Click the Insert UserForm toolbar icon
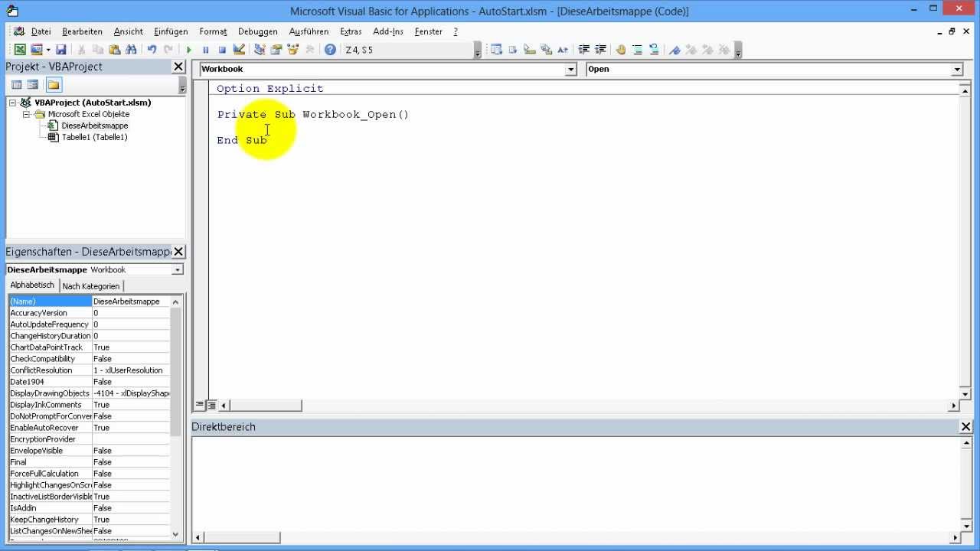Screen dimensions: 980x551 [37, 50]
